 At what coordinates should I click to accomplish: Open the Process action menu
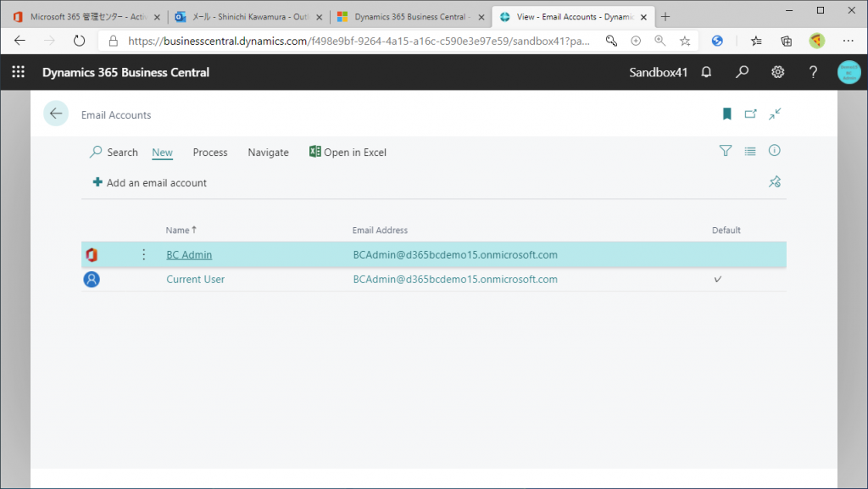point(210,152)
